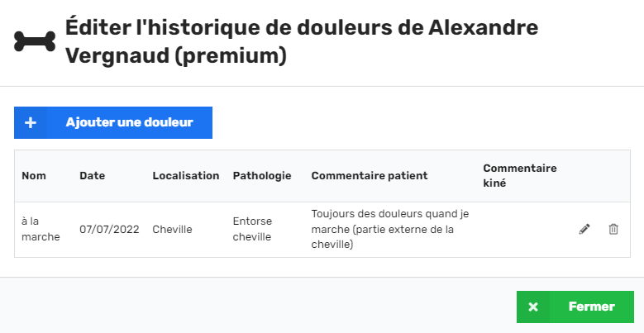Click the bone icon in header
644x333 pixels.
point(35,41)
